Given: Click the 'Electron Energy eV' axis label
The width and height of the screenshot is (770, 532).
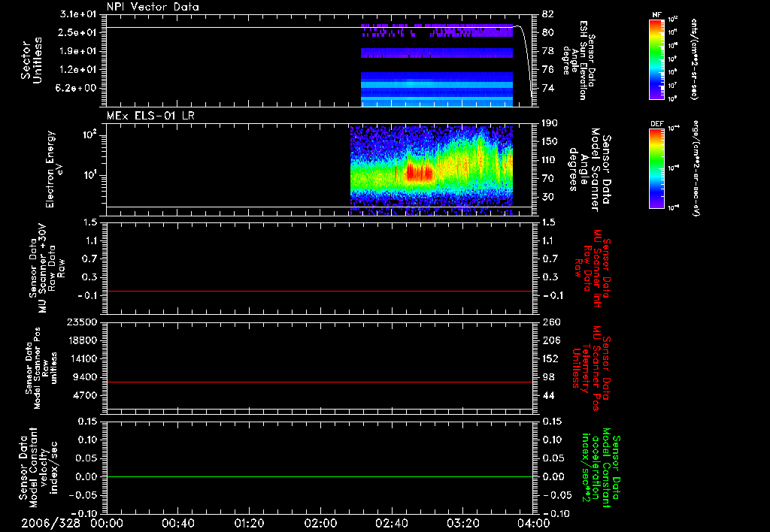Looking at the screenshot, I should (x=55, y=169).
